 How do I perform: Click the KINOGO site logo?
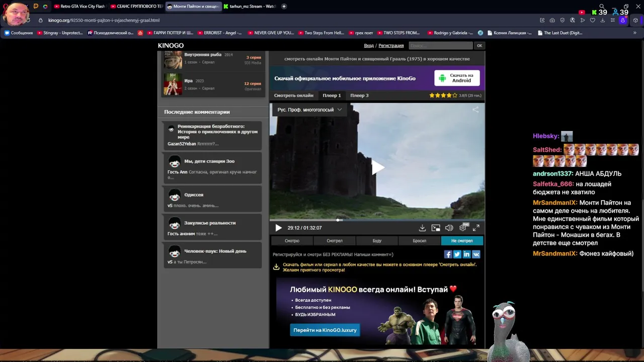pos(171,45)
